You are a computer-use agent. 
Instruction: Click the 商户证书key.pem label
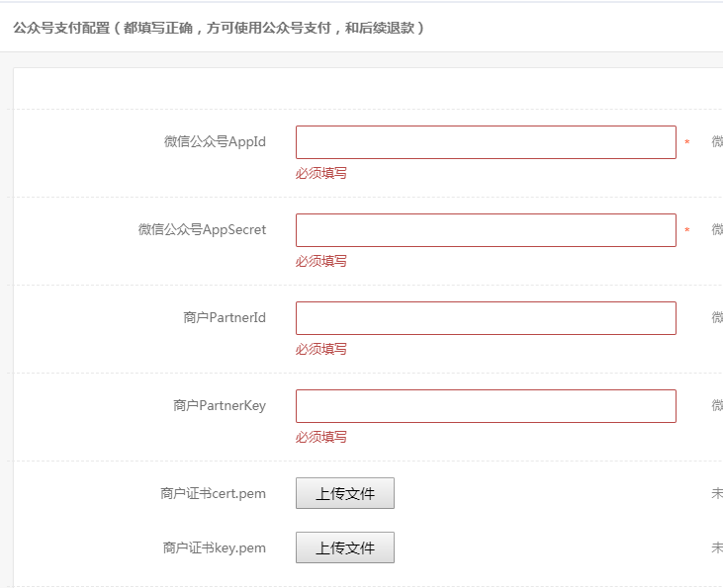point(215,547)
